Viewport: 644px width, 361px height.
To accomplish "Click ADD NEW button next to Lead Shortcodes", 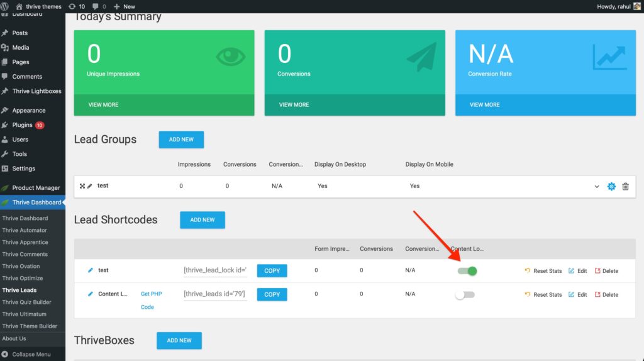I will coord(202,219).
